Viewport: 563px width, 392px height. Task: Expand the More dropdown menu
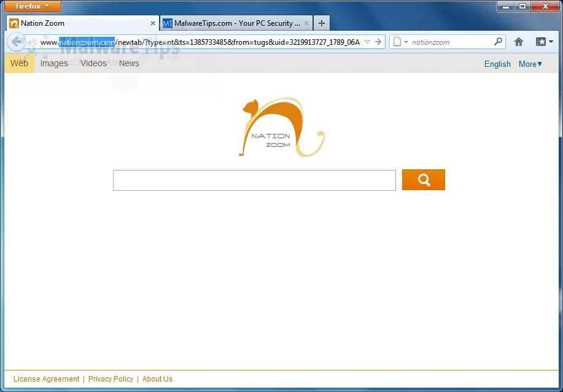coord(530,64)
